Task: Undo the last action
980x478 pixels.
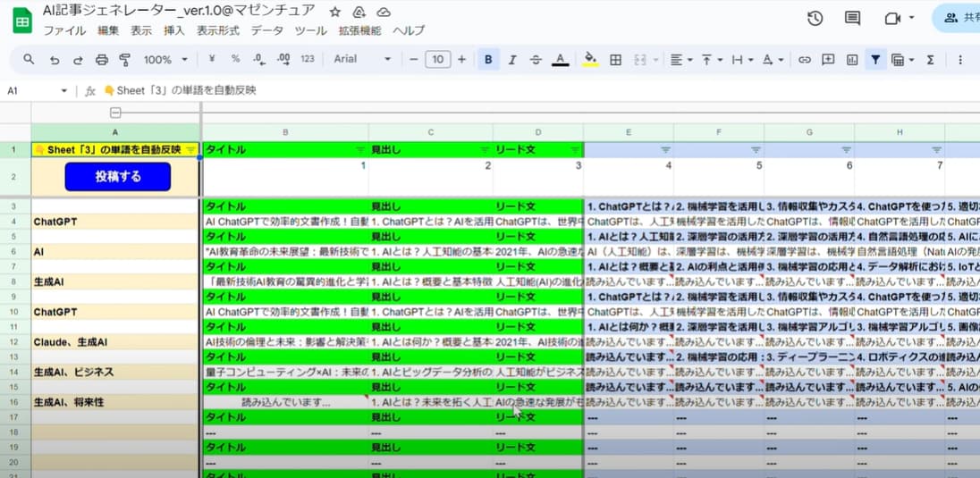Action: [55, 59]
